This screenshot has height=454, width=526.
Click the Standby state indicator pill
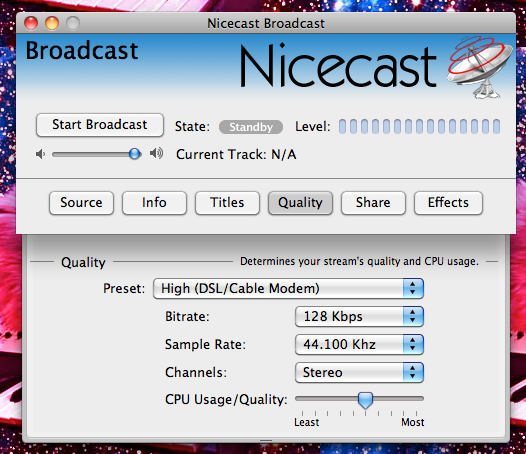tap(251, 127)
